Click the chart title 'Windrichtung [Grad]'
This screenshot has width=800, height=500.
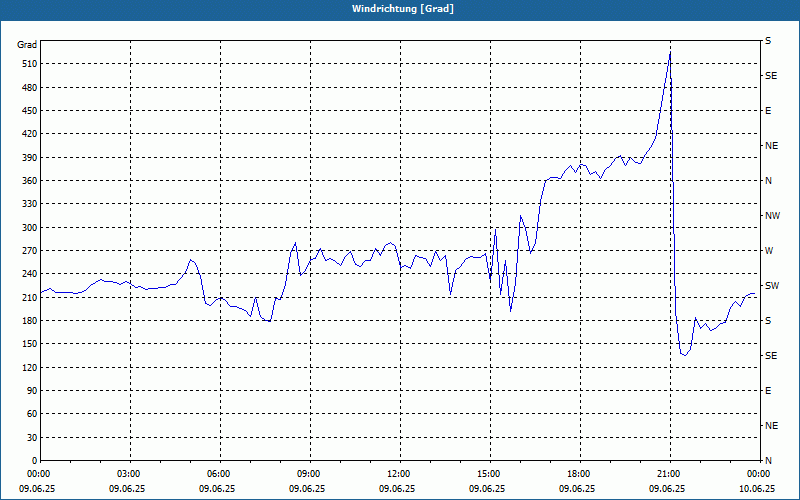403,9
